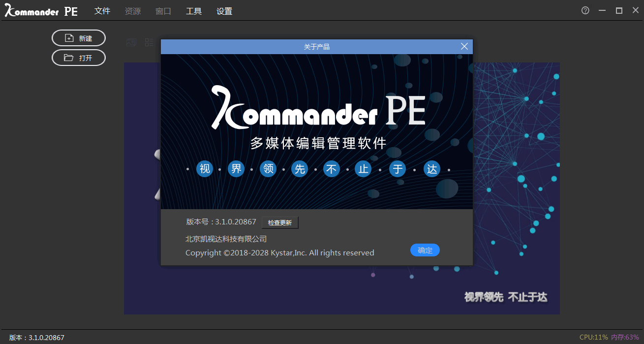Viewport: 644px width, 344px height.
Task: Select the image resource view icon
Action: [131, 42]
